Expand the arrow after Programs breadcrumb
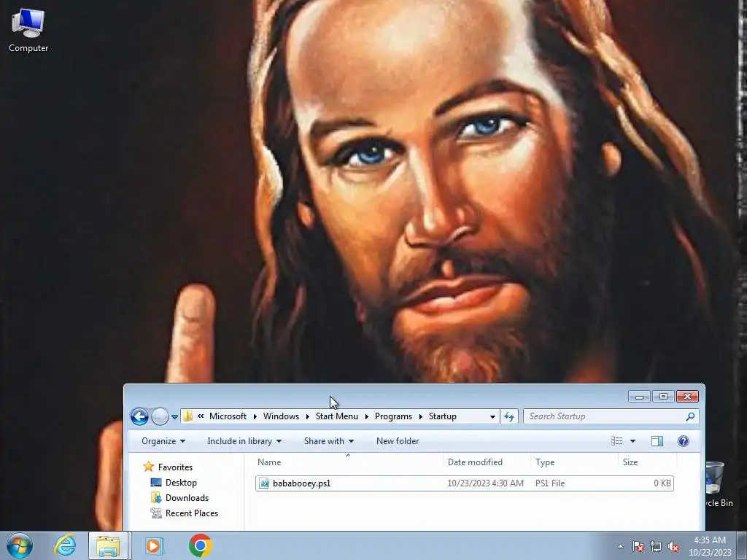 coord(421,416)
